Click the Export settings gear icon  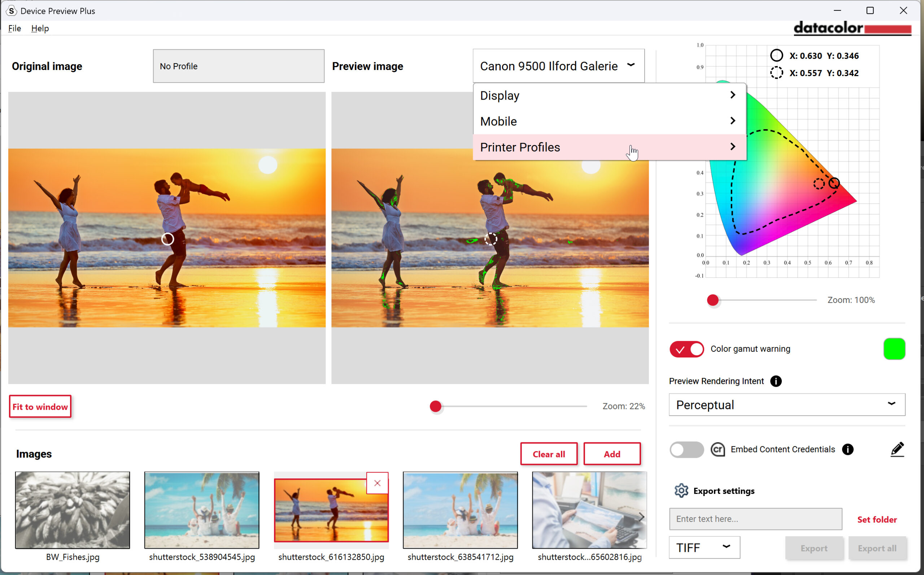[681, 491]
